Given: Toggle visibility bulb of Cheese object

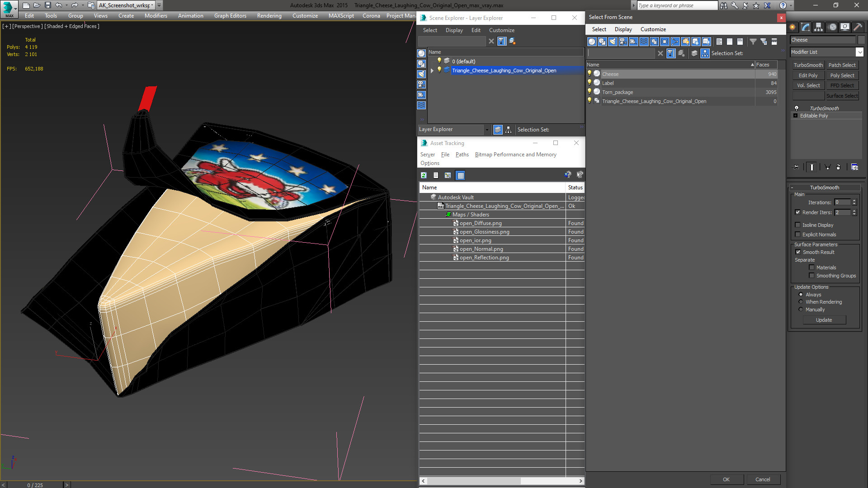Looking at the screenshot, I should tap(590, 74).
